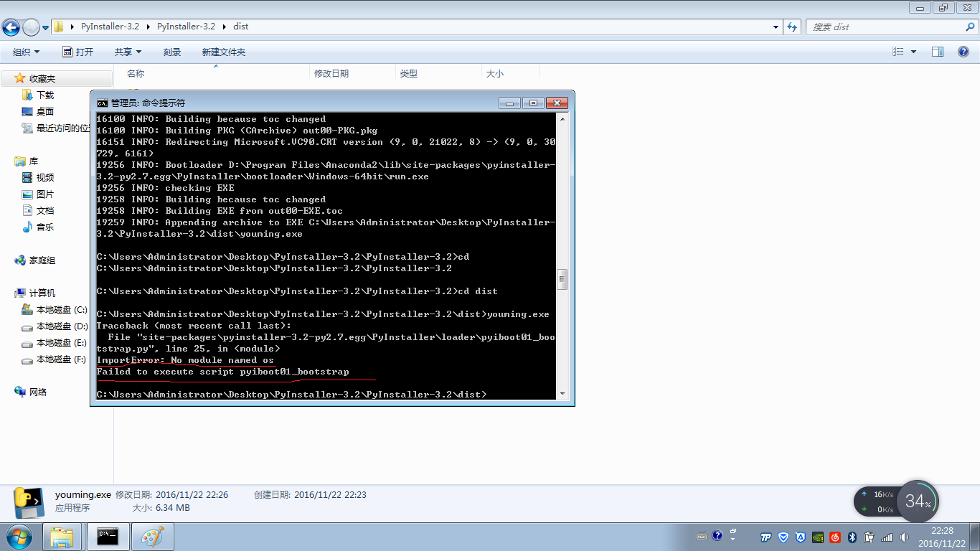980x551 pixels.
Task: Open the help question mark icon
Action: coord(964,52)
